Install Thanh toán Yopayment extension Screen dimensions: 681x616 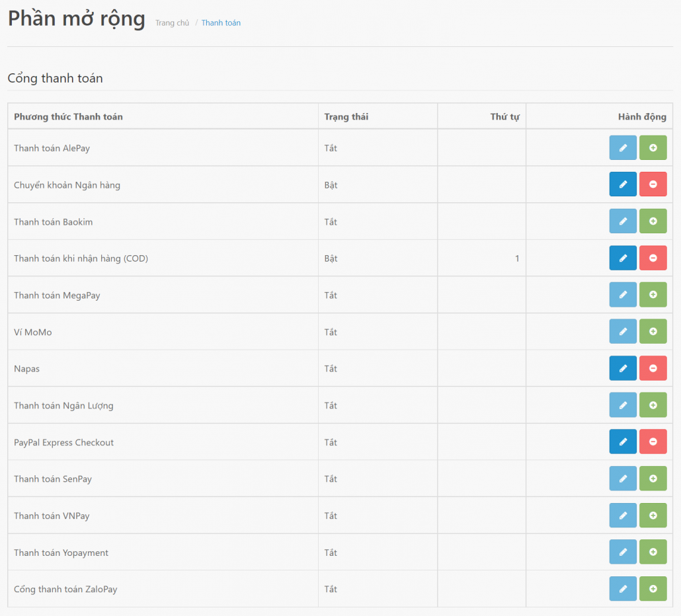(x=653, y=552)
